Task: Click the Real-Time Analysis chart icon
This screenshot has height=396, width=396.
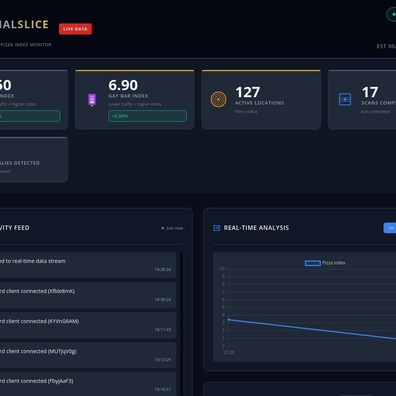Action: click(x=216, y=228)
